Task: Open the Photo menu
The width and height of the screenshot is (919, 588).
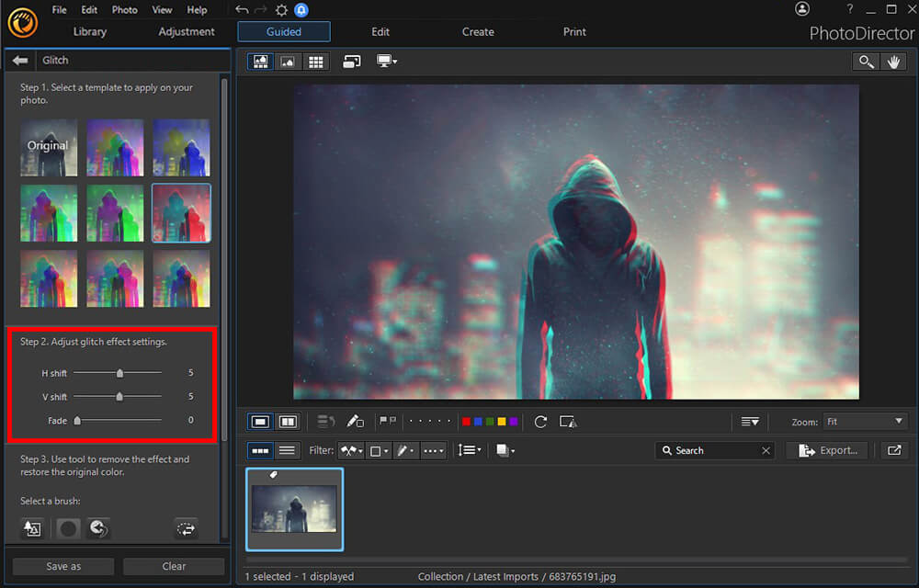Action: [124, 10]
